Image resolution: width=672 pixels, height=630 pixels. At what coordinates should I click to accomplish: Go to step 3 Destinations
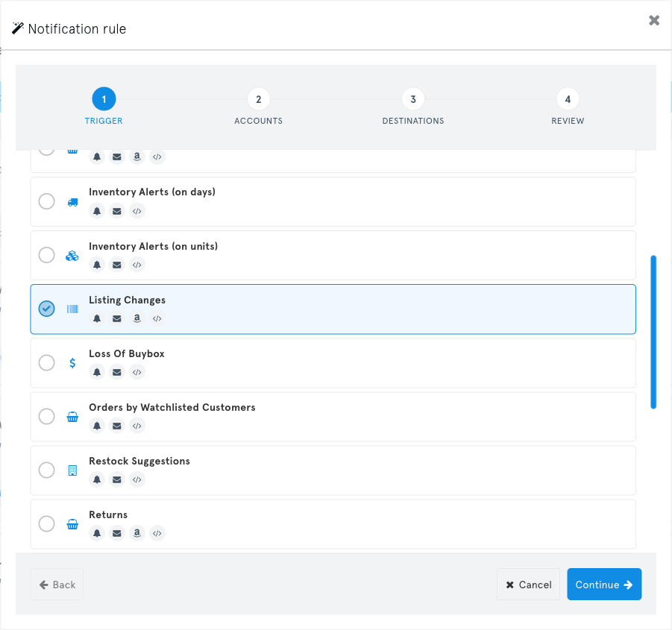click(413, 99)
